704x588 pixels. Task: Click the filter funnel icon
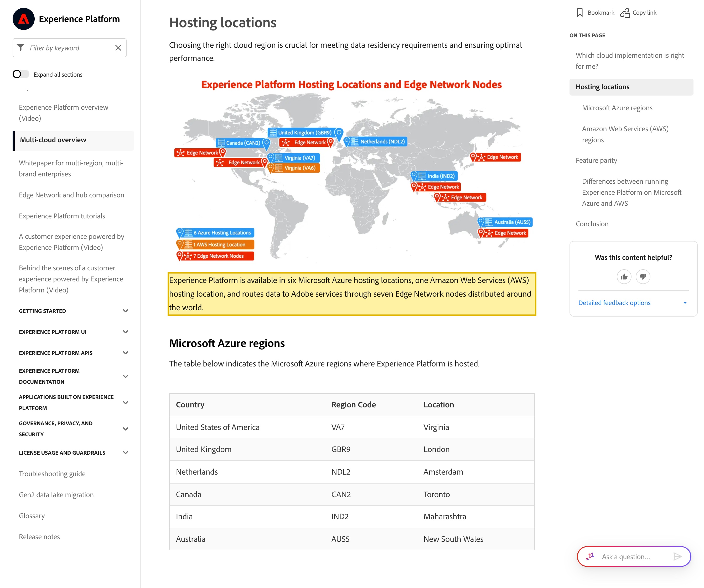click(x=20, y=48)
